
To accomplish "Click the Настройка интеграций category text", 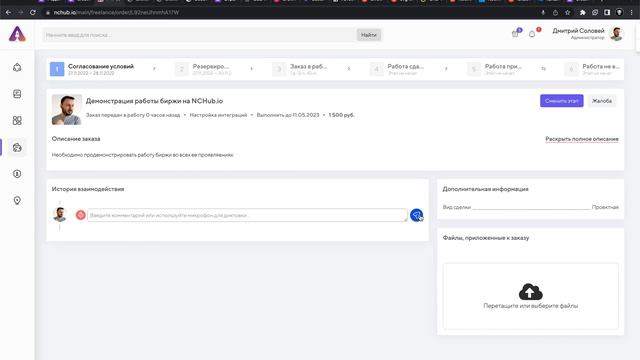I will point(218,115).
